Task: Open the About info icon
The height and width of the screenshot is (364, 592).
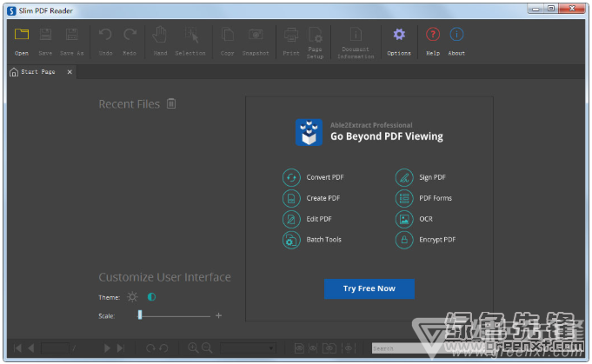Action: point(456,35)
